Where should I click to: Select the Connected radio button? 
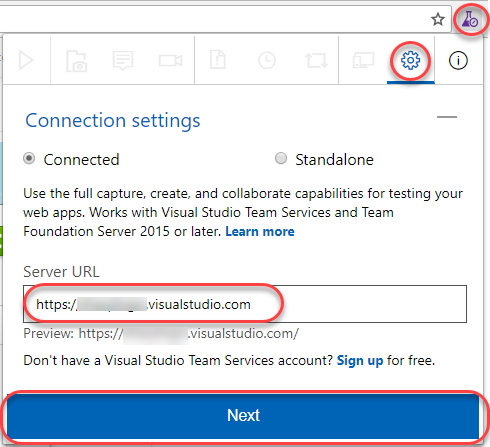click(29, 158)
